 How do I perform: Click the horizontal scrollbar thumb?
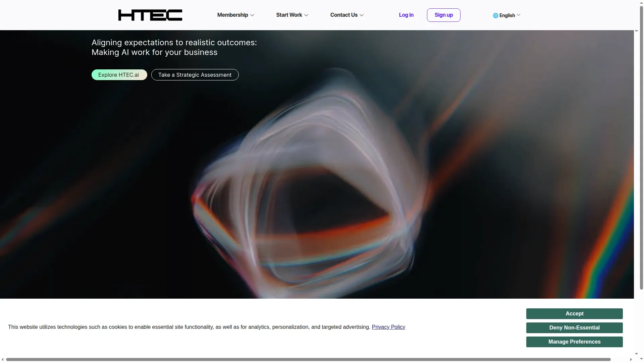pos(308,360)
